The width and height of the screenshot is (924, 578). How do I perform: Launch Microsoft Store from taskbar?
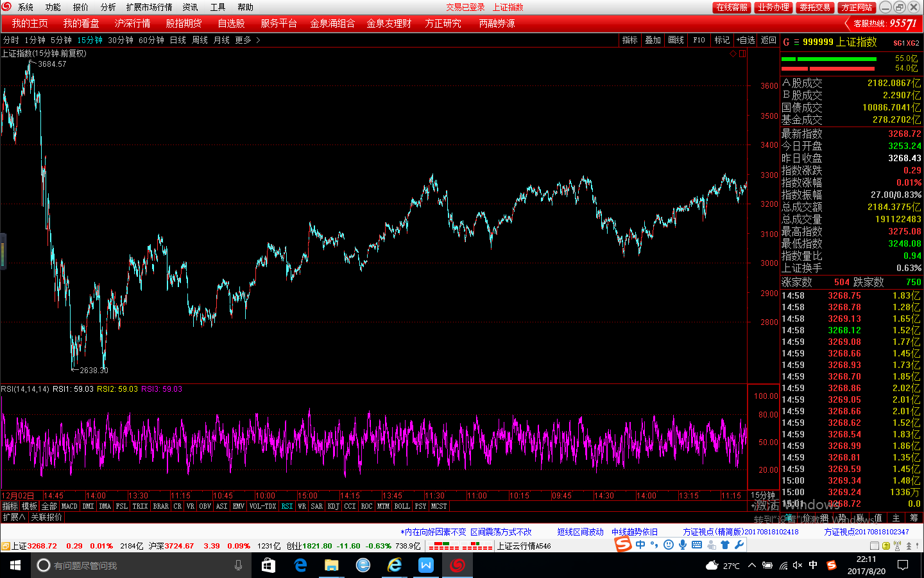[x=268, y=565]
